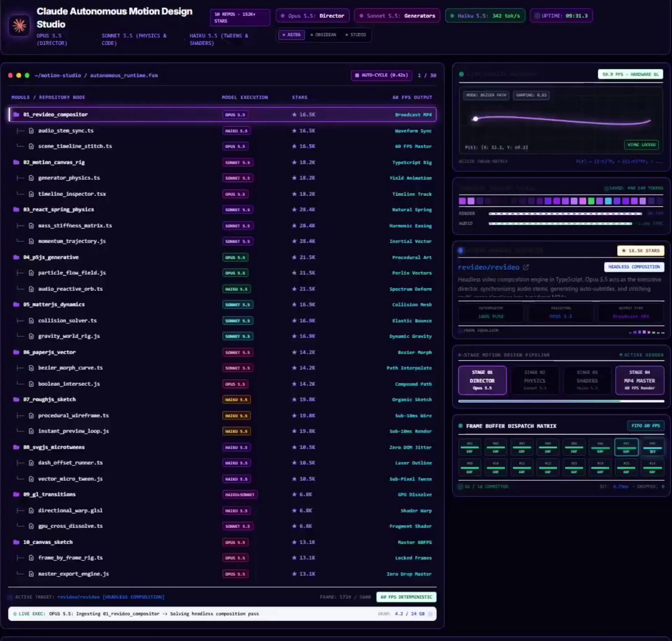Click the 16.5K STARS badge

pos(641,251)
